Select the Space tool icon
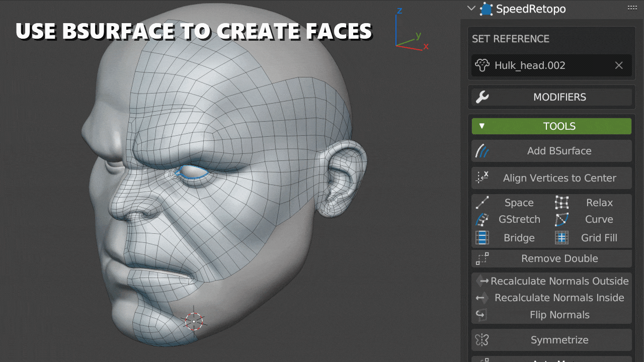Image resolution: width=644 pixels, height=362 pixels. point(481,203)
